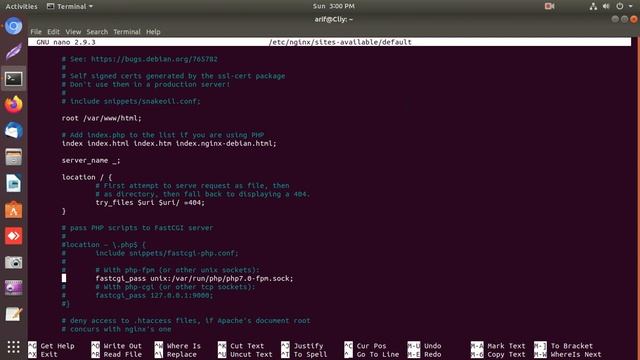Click the 'fastcgi_pass 127.0.0.1:9000;' comment line
Image resolution: width=640 pixels, height=360 pixels.
click(154, 295)
